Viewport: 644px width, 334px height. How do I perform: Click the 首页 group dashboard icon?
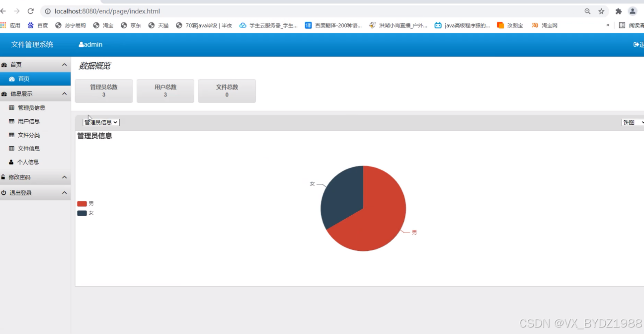coord(4,65)
